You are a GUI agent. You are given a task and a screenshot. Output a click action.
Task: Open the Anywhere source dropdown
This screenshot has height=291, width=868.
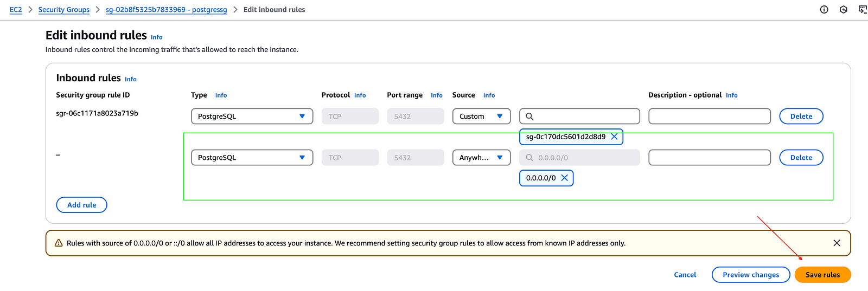(481, 158)
